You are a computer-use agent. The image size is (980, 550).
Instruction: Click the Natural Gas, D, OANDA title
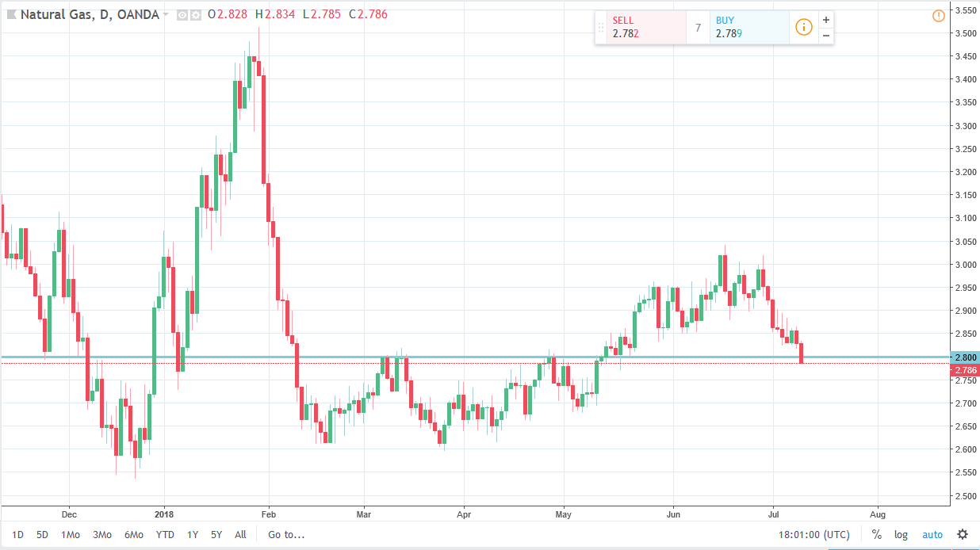90,14
